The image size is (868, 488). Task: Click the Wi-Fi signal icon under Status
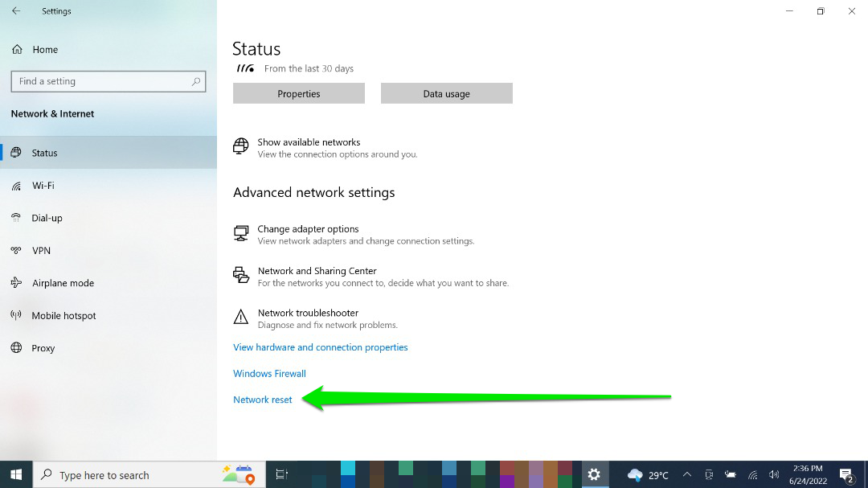(x=245, y=68)
